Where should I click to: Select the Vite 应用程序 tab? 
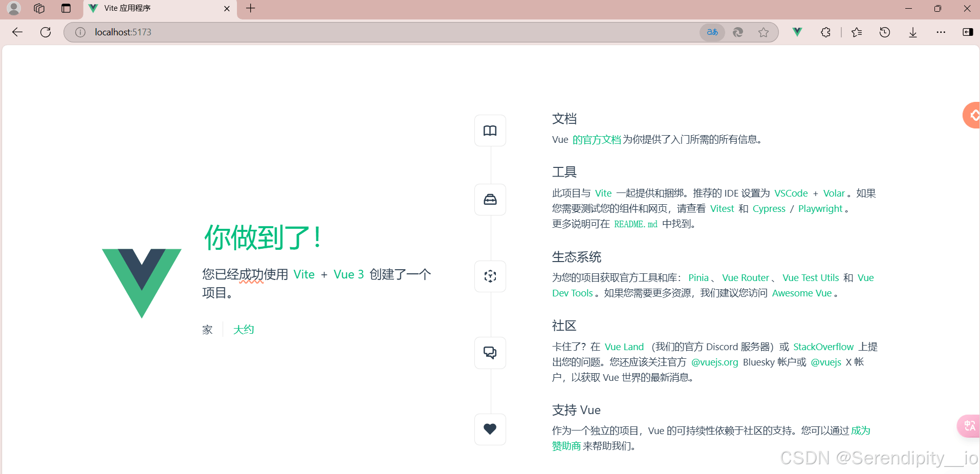[x=160, y=8]
